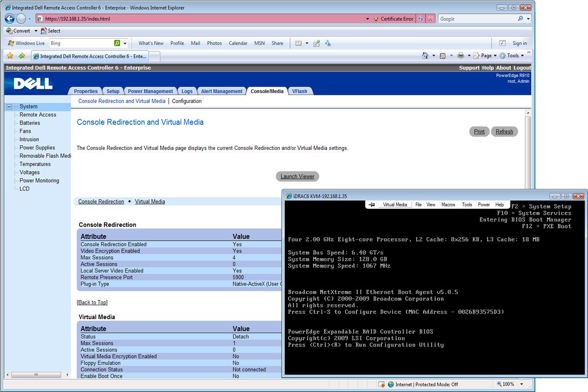Click the Add to Favorites star icon
Viewport: 588px width, 392px height.
click(22, 56)
